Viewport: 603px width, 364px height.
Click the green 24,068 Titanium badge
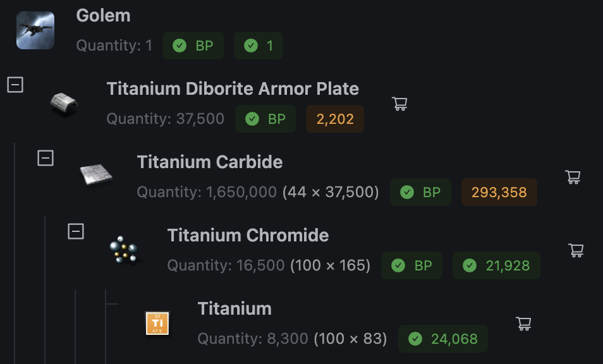pyautogui.click(x=443, y=339)
